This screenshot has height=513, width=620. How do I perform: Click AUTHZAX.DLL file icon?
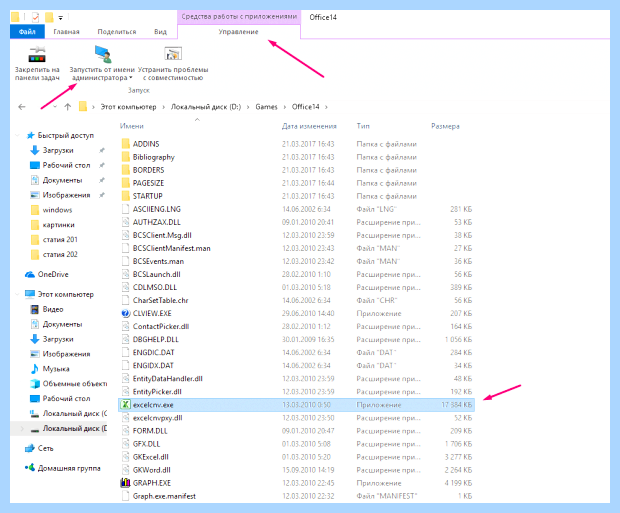click(125, 222)
